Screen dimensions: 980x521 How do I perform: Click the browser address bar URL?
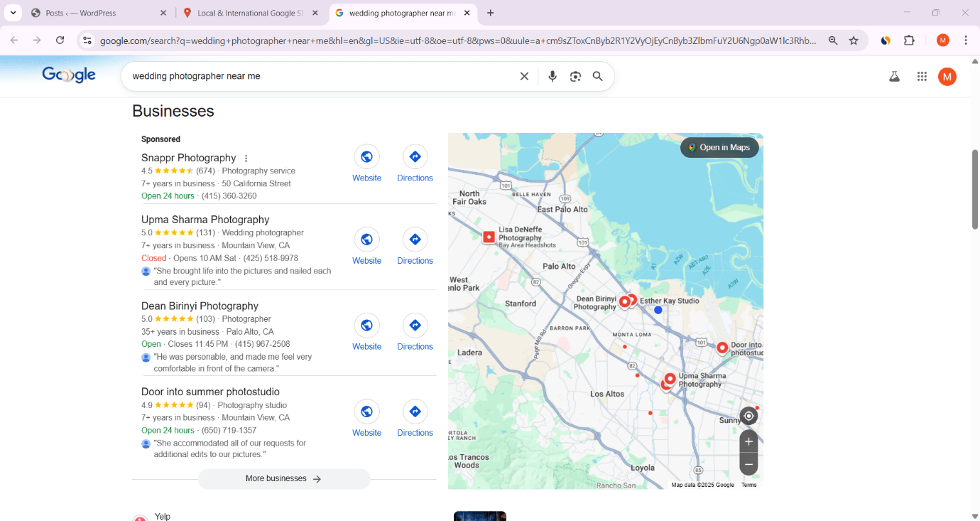(458, 41)
